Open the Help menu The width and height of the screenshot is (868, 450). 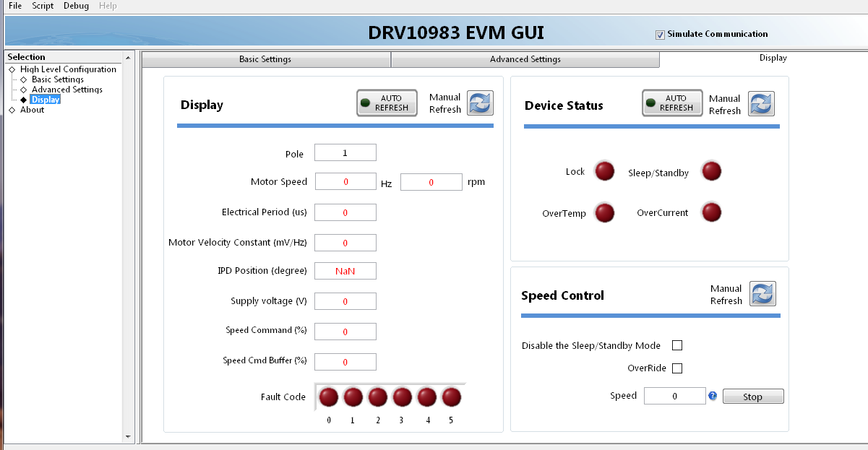tap(108, 6)
